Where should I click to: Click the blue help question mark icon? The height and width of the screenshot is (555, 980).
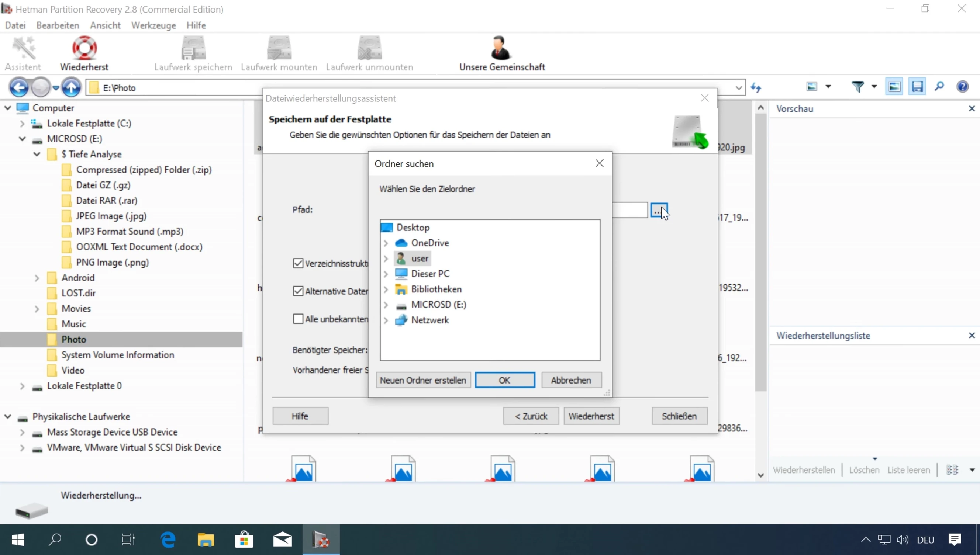962,87
